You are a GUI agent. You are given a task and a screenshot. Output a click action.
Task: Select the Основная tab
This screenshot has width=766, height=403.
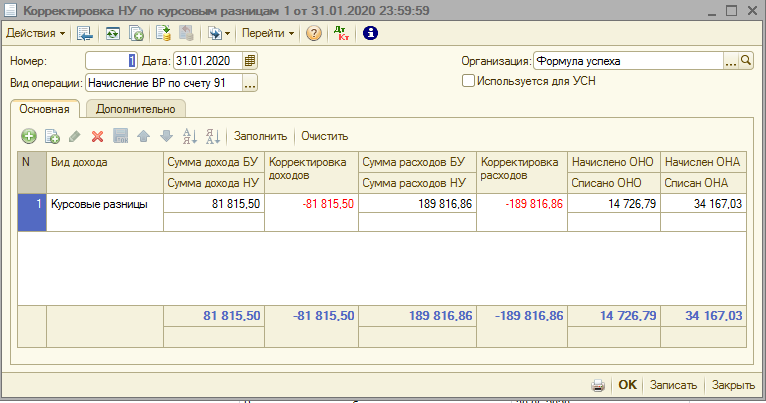(44, 109)
